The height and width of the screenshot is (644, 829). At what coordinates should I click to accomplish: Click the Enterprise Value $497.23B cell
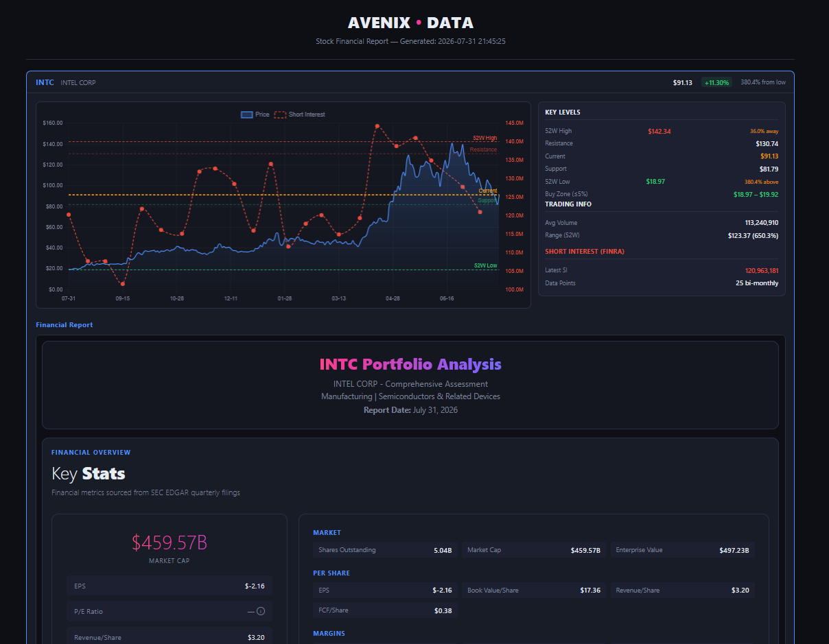[683, 550]
